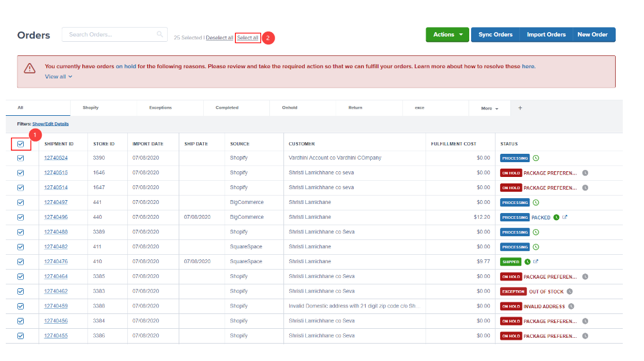Screen dimensions: 644x361
Task: Open shipment ID 12740488
Action: [56, 232]
